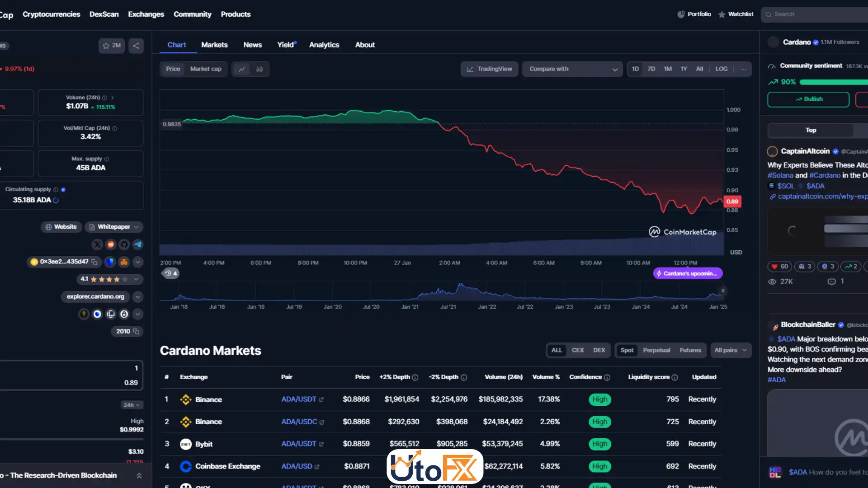Click the info icon beside Max. supply
This screenshot has height=488, width=868.
click(x=107, y=159)
